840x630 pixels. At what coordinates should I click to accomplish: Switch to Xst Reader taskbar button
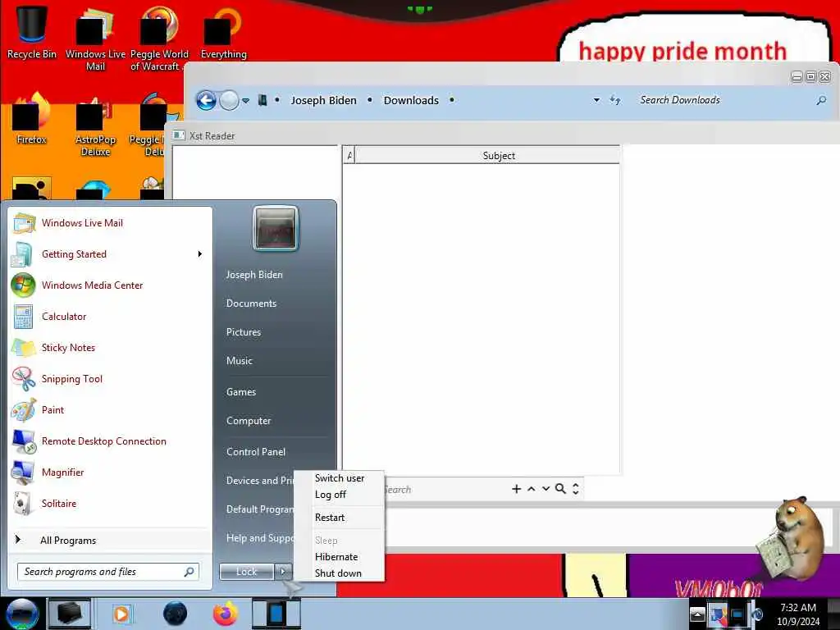tap(276, 614)
